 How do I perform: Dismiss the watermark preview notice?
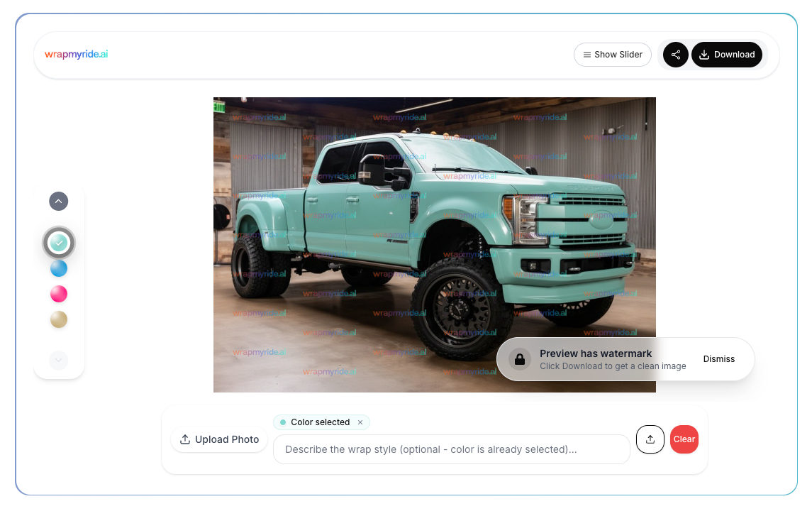tap(719, 359)
